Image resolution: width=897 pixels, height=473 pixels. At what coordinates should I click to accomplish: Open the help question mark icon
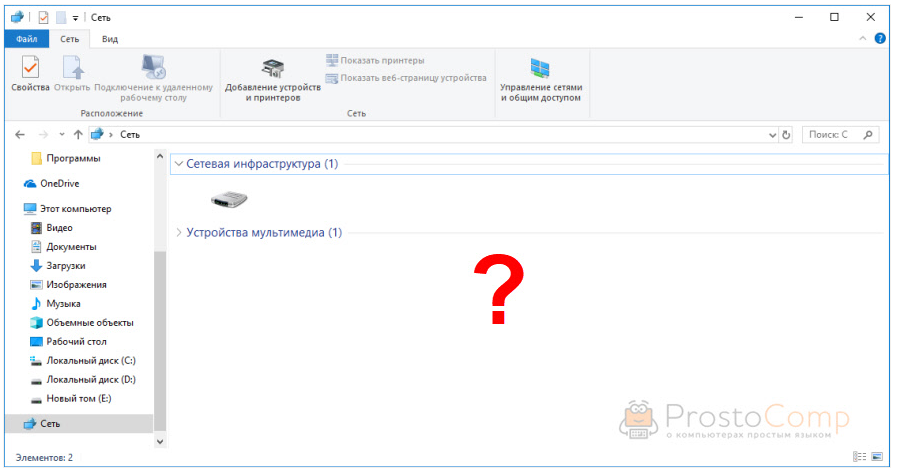click(x=880, y=38)
